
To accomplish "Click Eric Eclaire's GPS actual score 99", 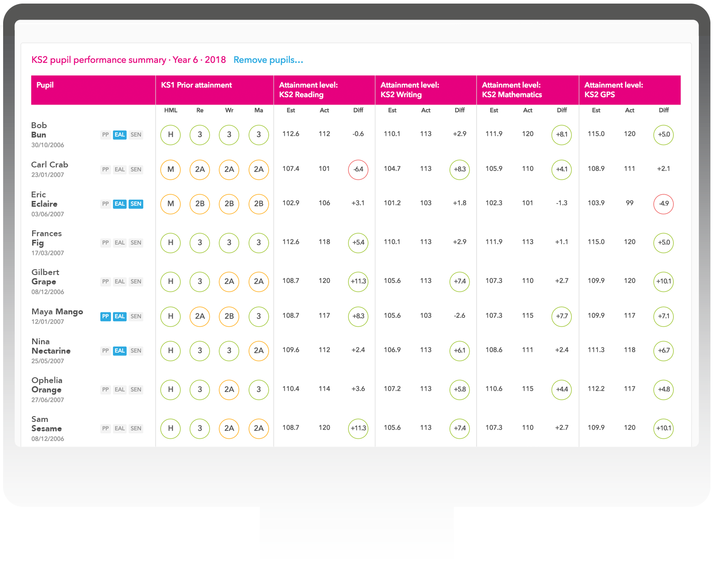I will tap(630, 203).
